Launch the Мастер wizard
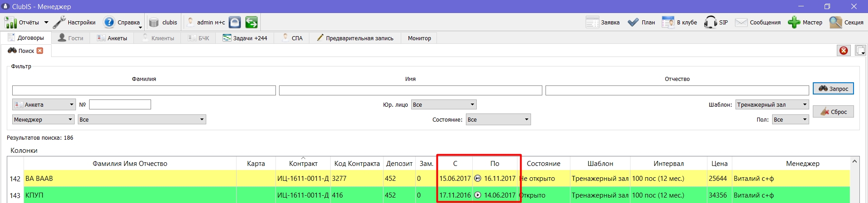868x203 pixels. [x=805, y=22]
